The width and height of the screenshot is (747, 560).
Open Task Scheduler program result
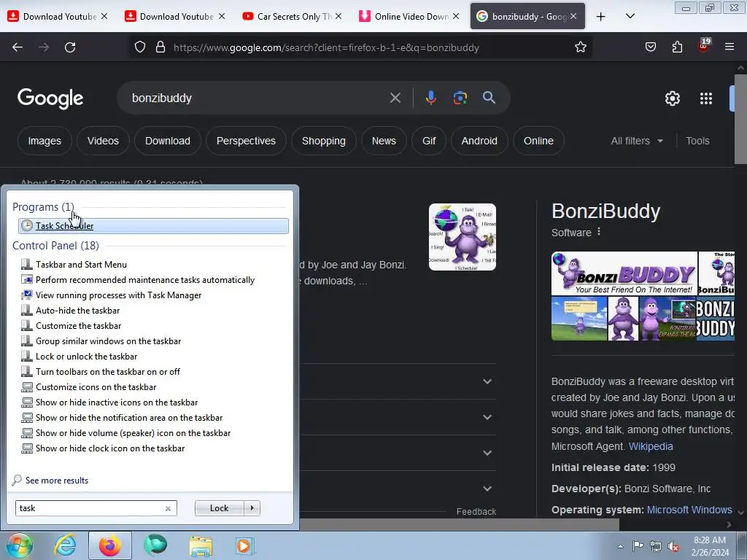point(153,226)
